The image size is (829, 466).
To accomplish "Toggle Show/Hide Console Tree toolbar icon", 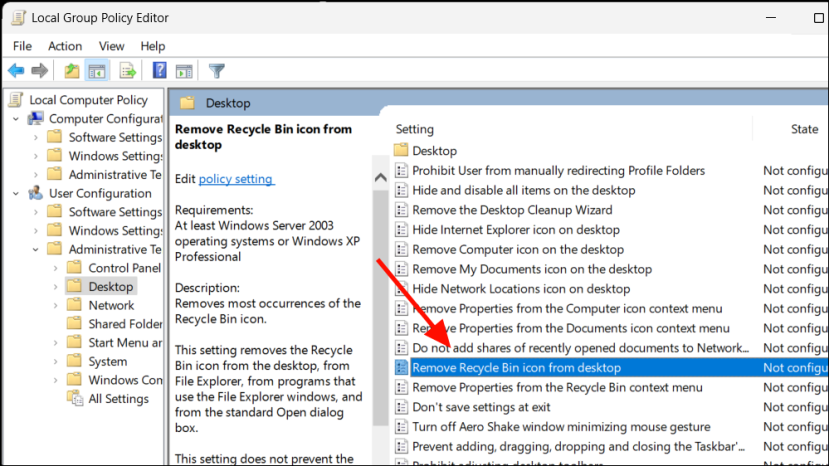I will click(x=97, y=70).
